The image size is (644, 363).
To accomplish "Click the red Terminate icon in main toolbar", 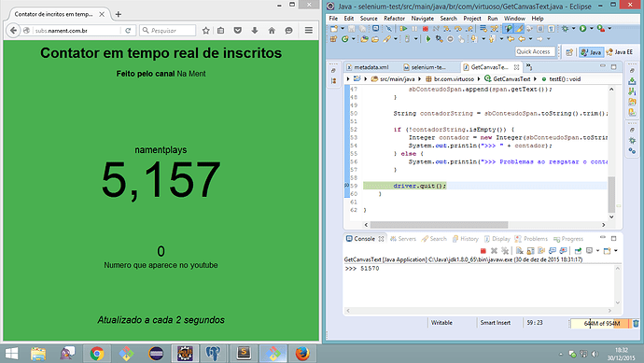I will click(x=426, y=29).
